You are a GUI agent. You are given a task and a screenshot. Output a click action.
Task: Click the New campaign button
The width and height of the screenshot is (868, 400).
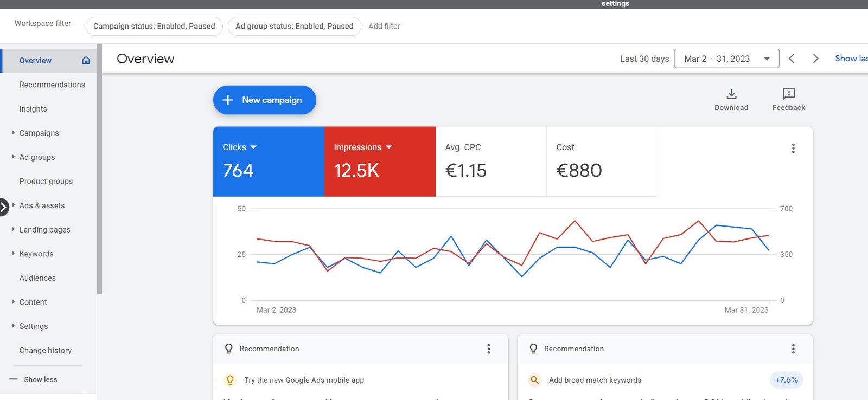[x=265, y=100]
